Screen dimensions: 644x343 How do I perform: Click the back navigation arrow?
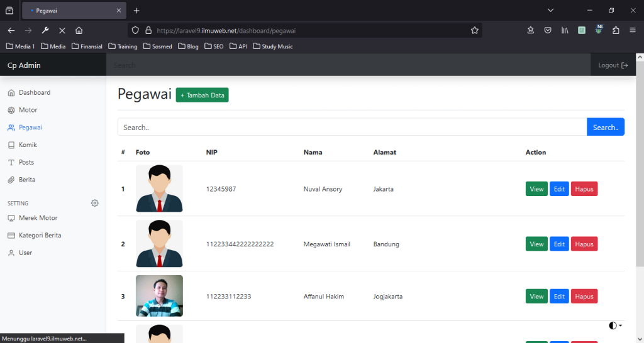[11, 30]
